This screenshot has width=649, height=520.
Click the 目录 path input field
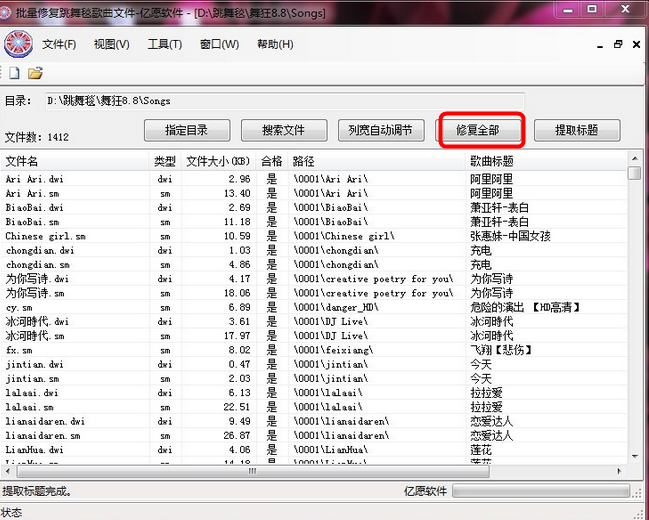[x=285, y=101]
